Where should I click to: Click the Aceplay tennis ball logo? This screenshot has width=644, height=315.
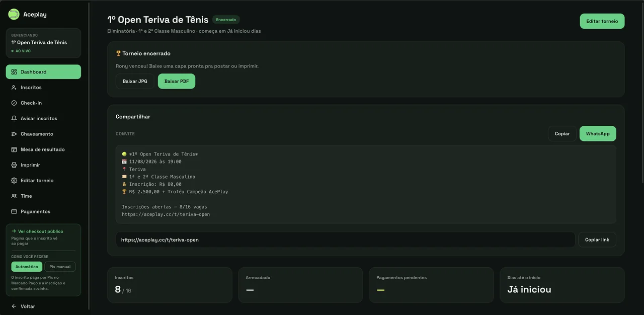(14, 14)
